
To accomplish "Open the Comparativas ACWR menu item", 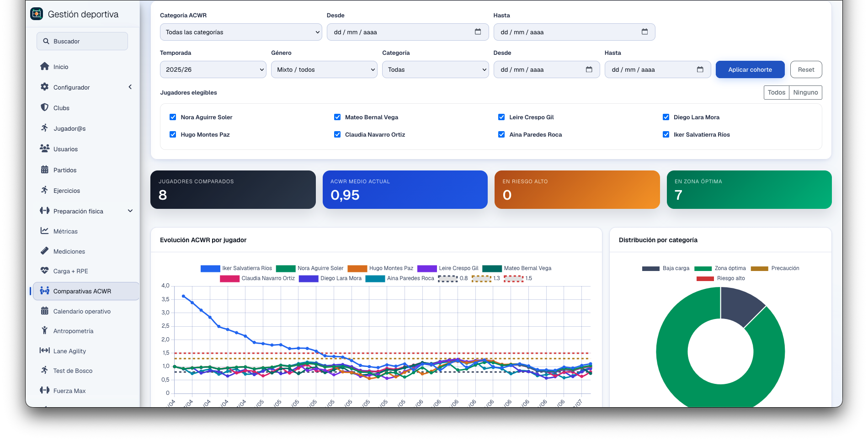I will (x=86, y=291).
